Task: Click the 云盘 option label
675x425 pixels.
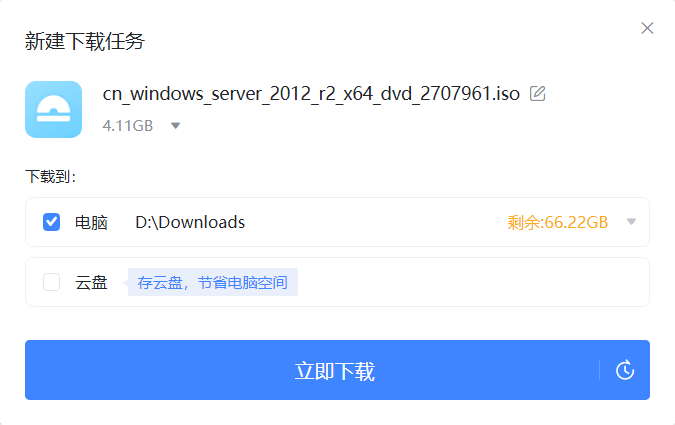Action: (91, 283)
